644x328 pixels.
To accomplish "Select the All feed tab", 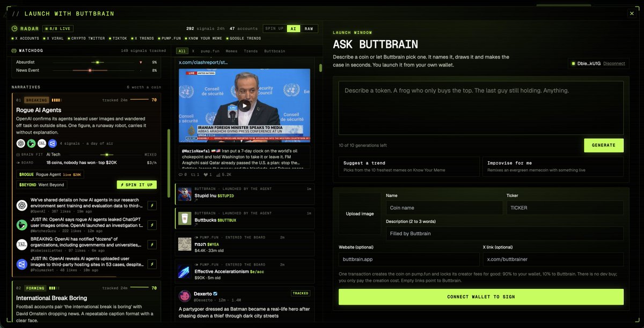I will 182,51.
